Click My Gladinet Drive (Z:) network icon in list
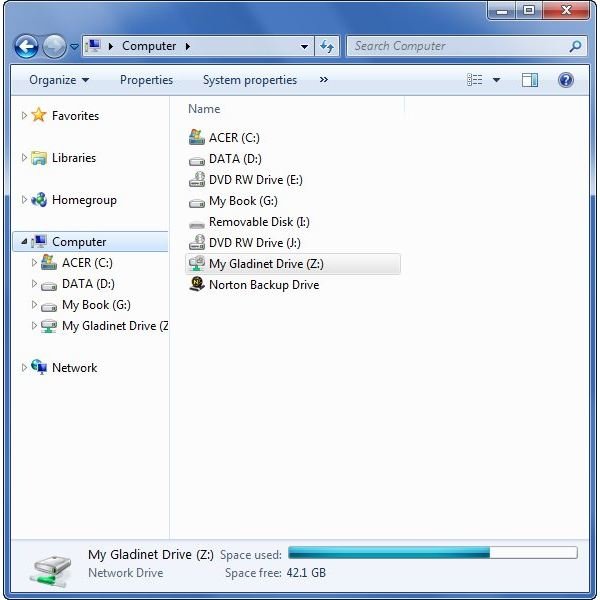 pos(197,263)
